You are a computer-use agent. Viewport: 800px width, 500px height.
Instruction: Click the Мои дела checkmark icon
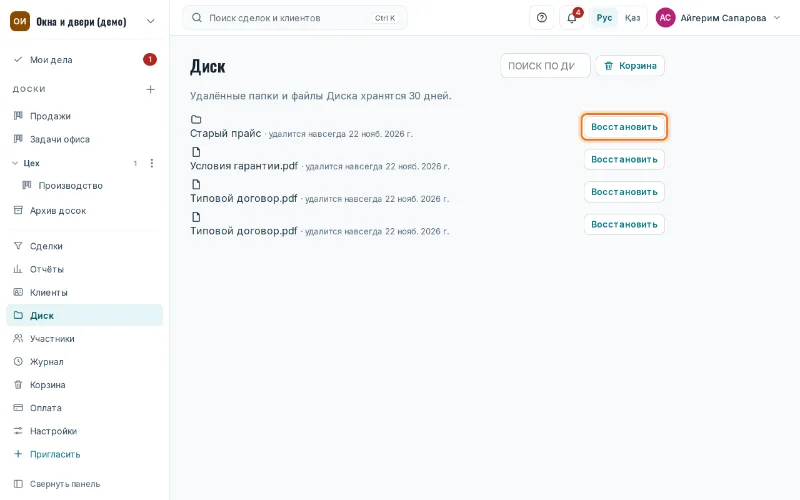point(18,59)
